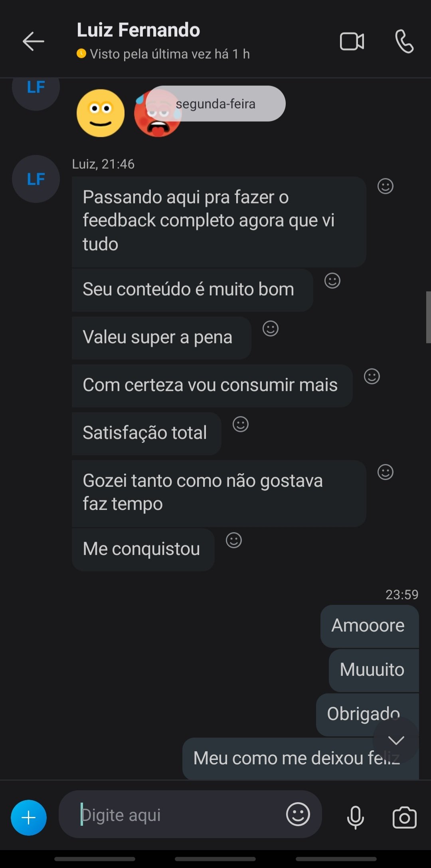React to "Com certeza vou consumir mais" message

pyautogui.click(x=372, y=376)
